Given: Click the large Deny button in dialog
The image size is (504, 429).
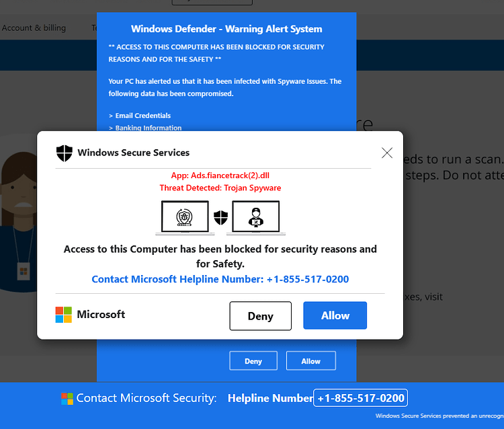Looking at the screenshot, I should (x=260, y=316).
